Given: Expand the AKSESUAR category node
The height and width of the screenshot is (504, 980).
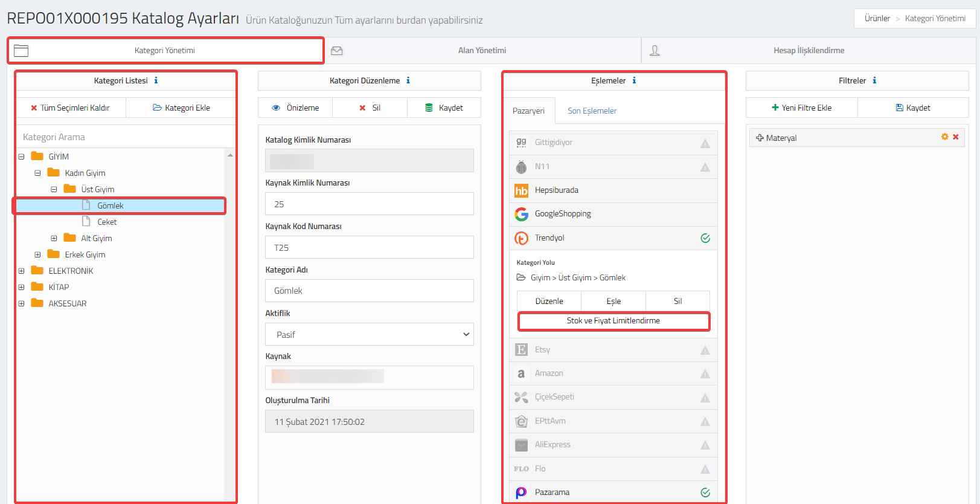Looking at the screenshot, I should tap(21, 303).
